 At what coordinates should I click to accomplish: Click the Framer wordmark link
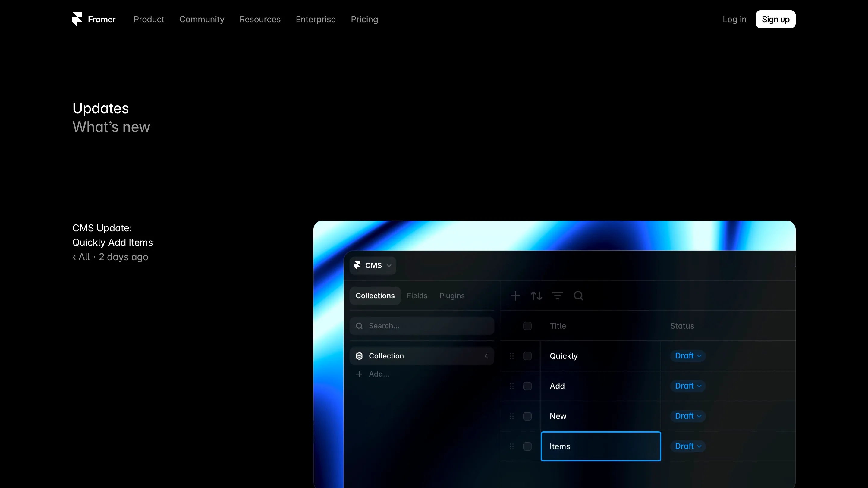tap(102, 20)
